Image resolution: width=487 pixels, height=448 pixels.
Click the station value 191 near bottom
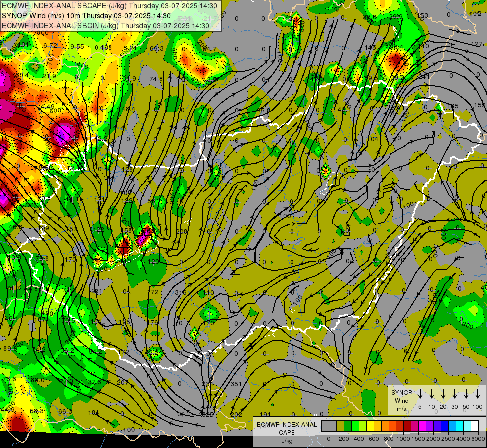pyautogui.click(x=265, y=414)
